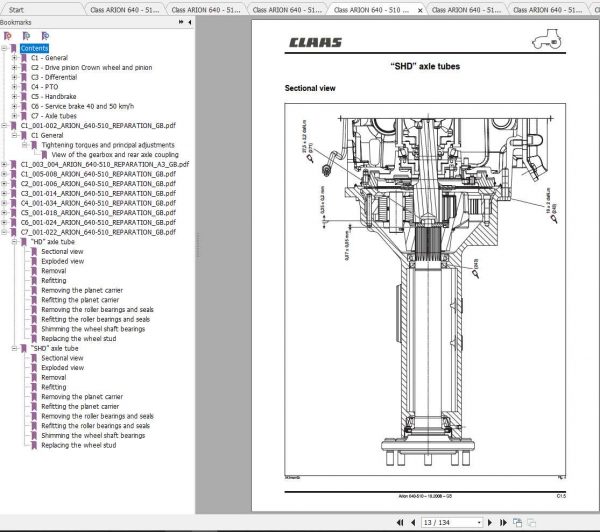This screenshot has width=600, height=532.
Task: Expand the C4 - PTO bookmark
Action: coord(14,87)
